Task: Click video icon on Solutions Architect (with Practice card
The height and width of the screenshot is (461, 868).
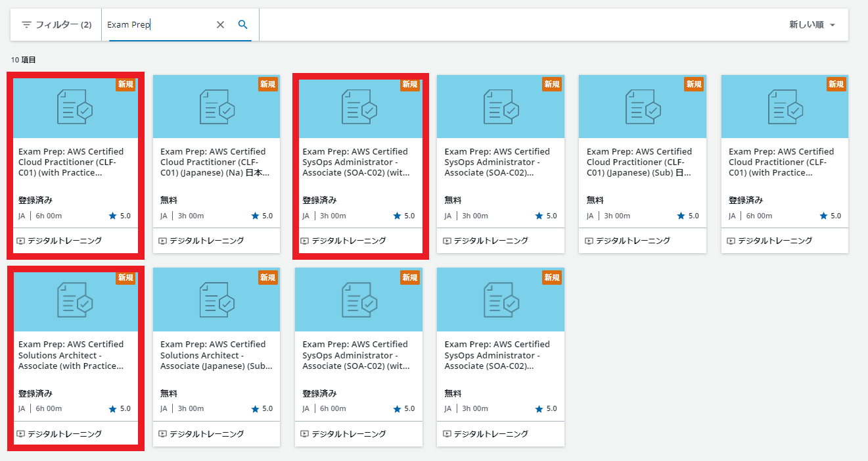Action: tap(20, 434)
